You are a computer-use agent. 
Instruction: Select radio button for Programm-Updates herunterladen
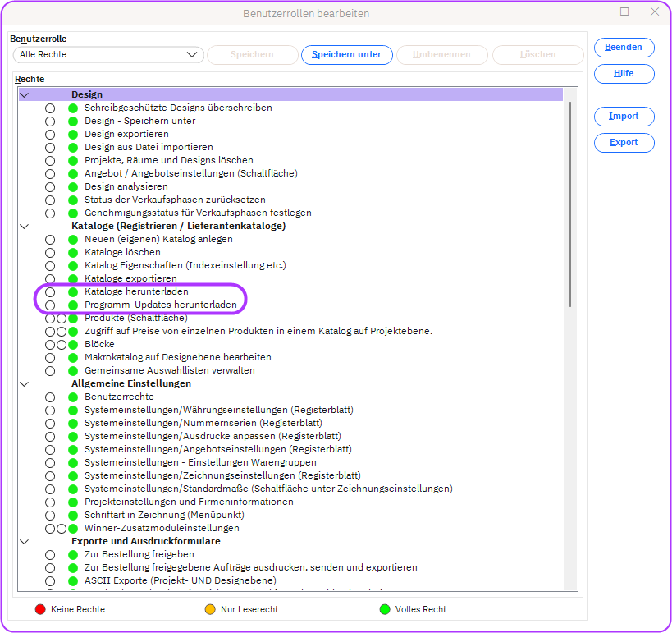[x=51, y=305]
